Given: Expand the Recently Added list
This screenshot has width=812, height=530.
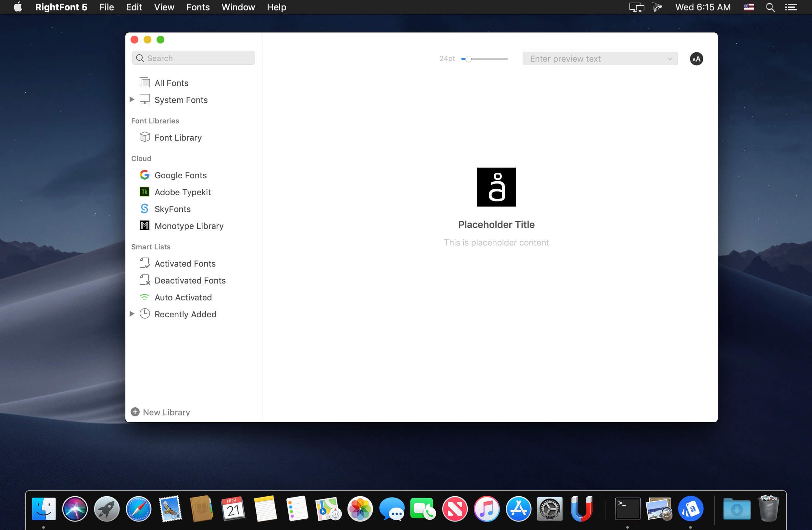Looking at the screenshot, I should (132, 314).
